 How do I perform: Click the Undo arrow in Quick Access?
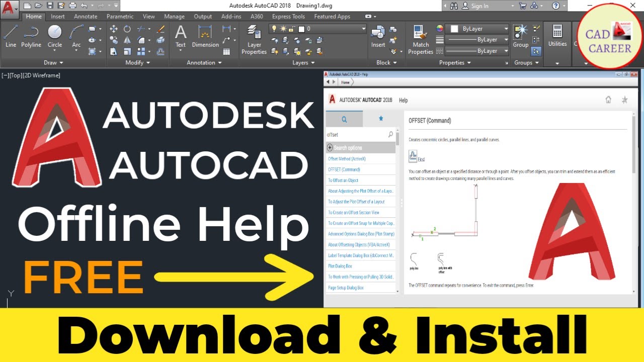coord(85,6)
